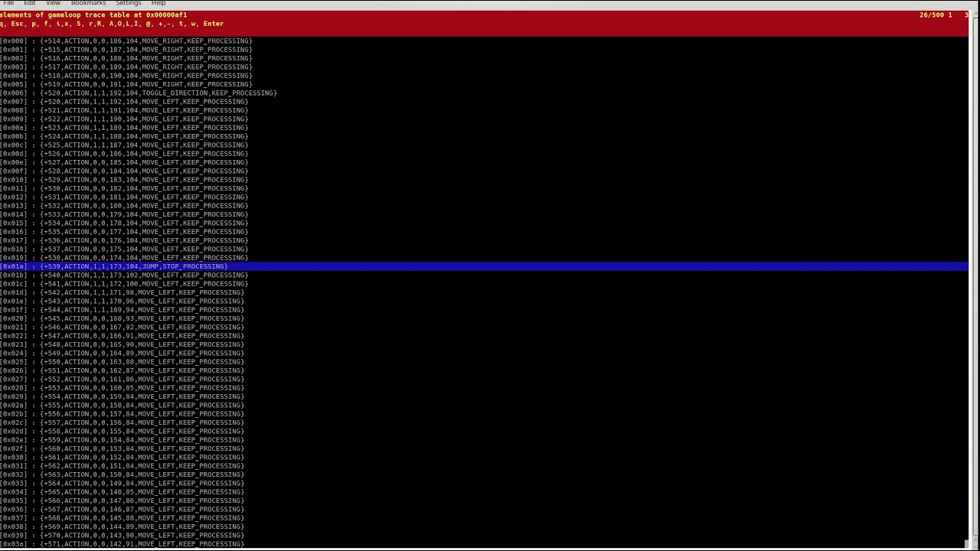Select trace row [0x00d] with +526
The width and height of the screenshot is (980, 551).
click(124, 154)
